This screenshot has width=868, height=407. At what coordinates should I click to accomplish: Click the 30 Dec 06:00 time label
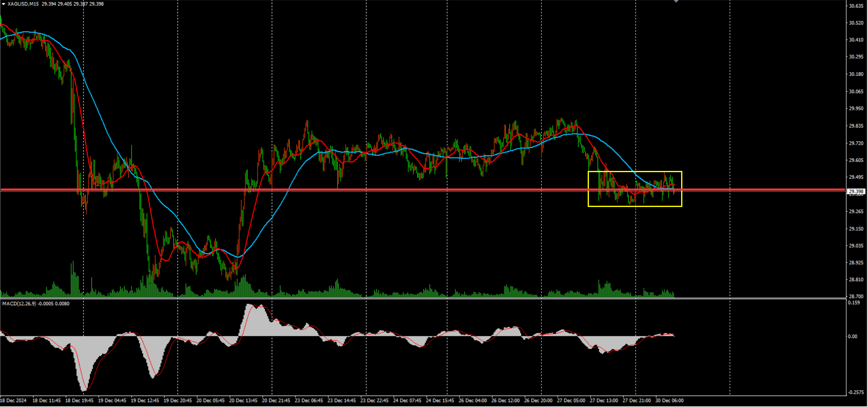point(669,401)
